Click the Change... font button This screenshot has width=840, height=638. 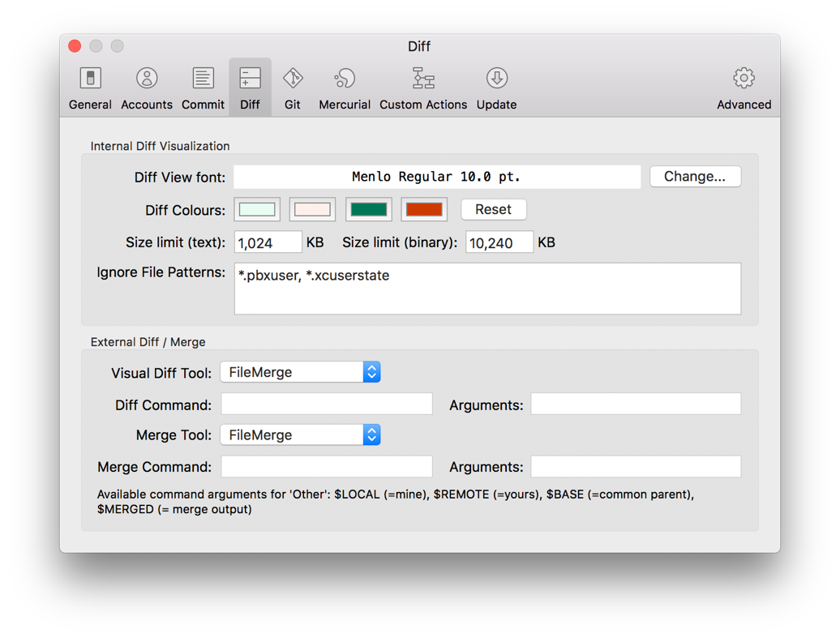click(x=695, y=177)
